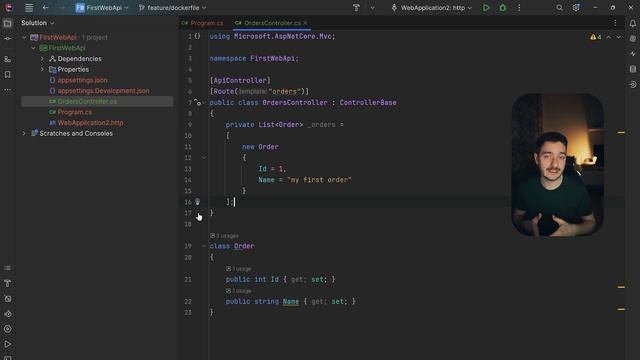Start debugging with the bug icon
The width and height of the screenshot is (640, 360).
[x=503, y=8]
